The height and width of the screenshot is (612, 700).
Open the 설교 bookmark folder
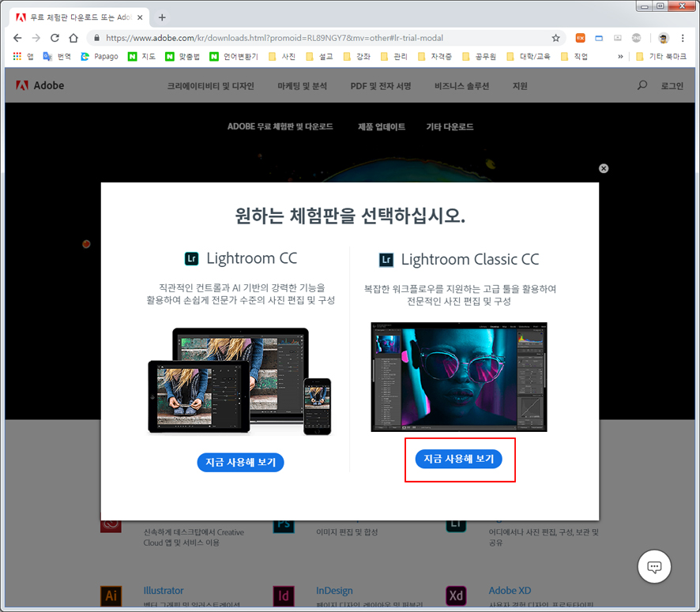pyautogui.click(x=319, y=56)
